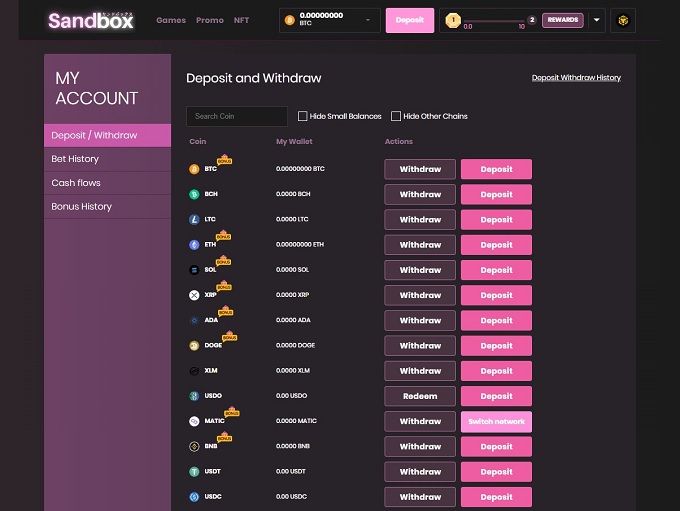Click the Dogecoin coin icon
This screenshot has height=511, width=680.
pyautogui.click(x=194, y=346)
